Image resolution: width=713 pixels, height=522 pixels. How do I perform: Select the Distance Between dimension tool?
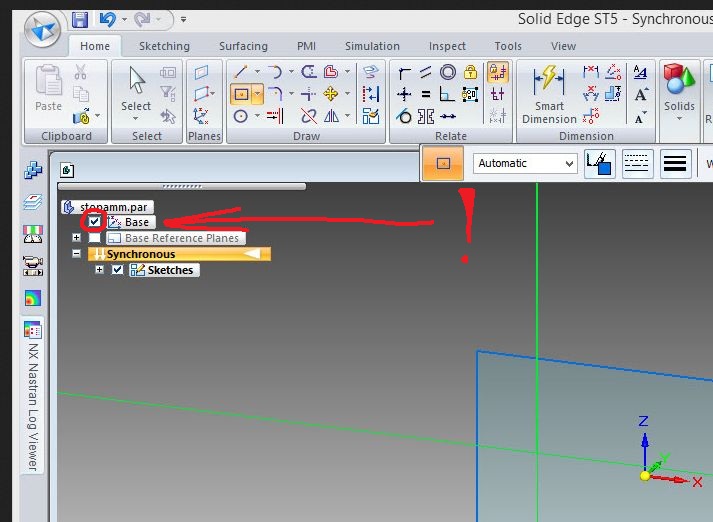pos(591,71)
